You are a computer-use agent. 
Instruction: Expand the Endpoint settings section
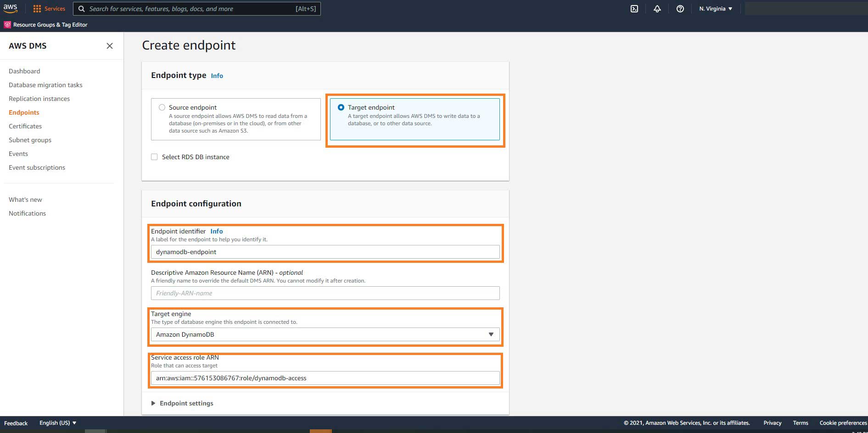tap(182, 403)
